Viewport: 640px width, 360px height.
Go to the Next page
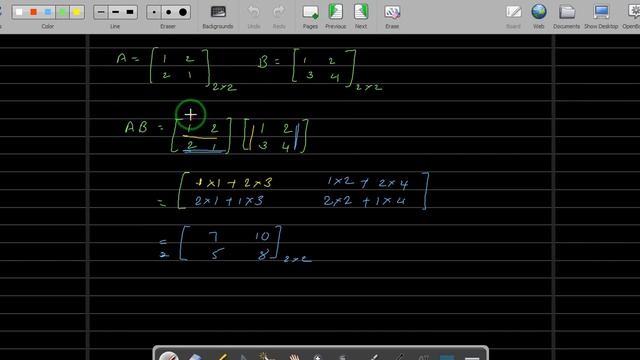[x=361, y=16]
